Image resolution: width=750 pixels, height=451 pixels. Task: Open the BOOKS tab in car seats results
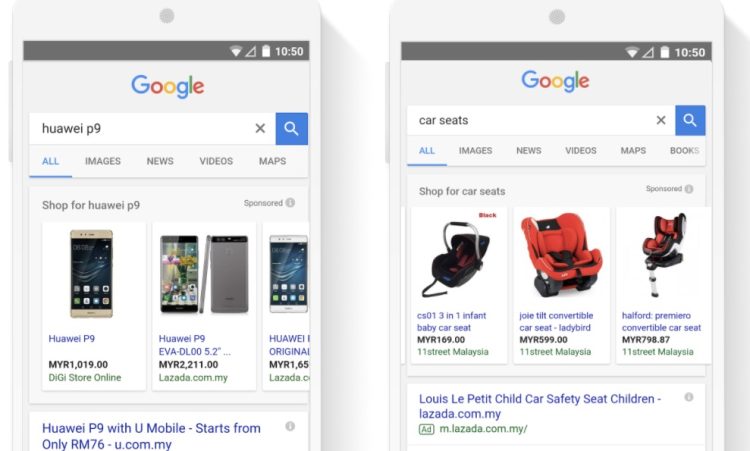click(685, 151)
